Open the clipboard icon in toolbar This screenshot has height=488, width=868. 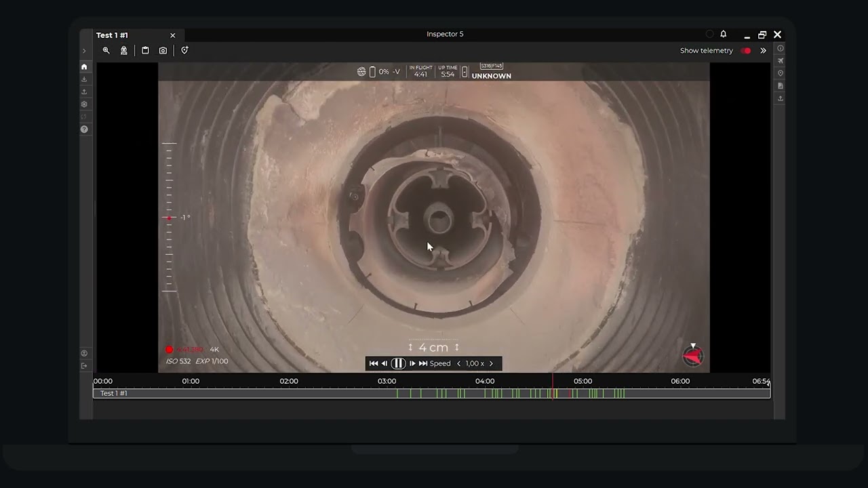point(145,50)
